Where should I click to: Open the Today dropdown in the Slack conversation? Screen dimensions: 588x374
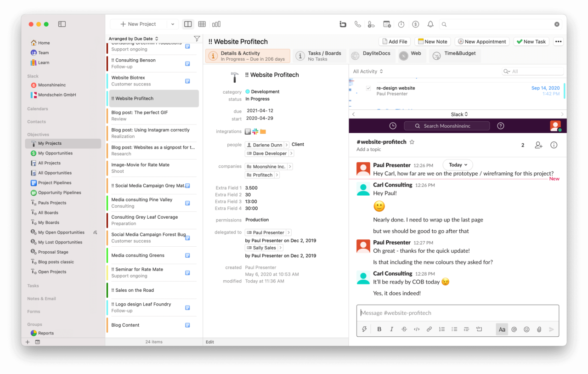pos(458,164)
